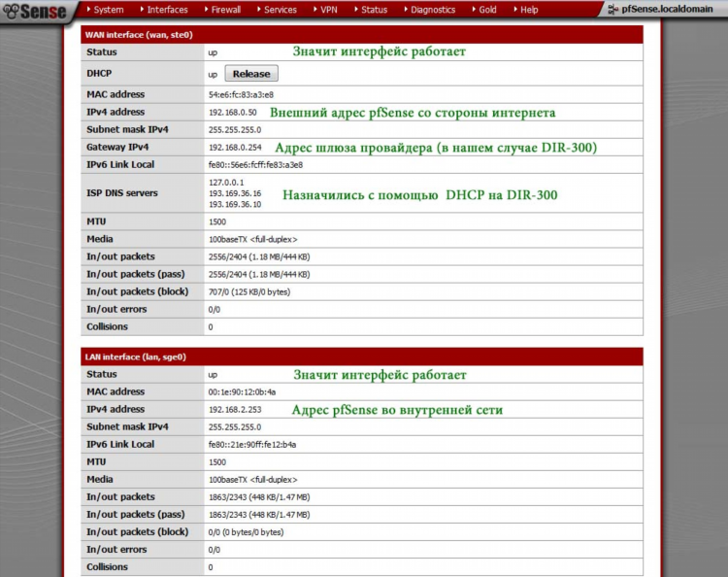Release the WAN DHCP lease

(x=251, y=74)
